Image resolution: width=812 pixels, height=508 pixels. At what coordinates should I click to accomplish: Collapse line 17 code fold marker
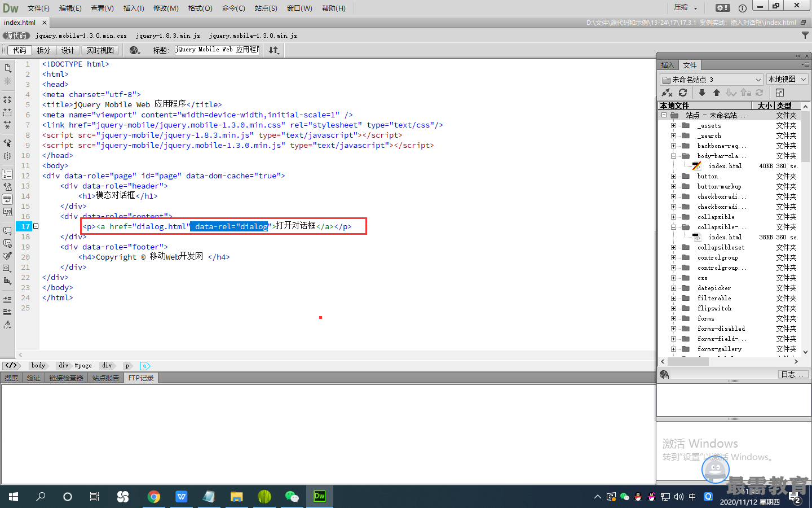[36, 226]
